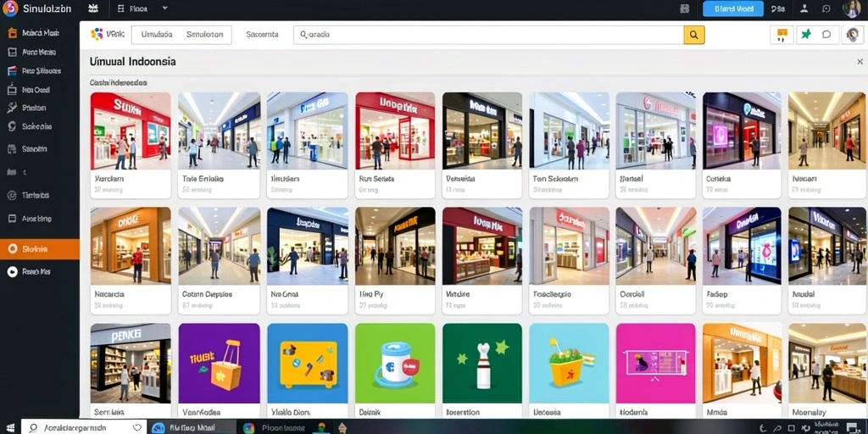Click the user silhouette icon in top bar

coord(804,8)
